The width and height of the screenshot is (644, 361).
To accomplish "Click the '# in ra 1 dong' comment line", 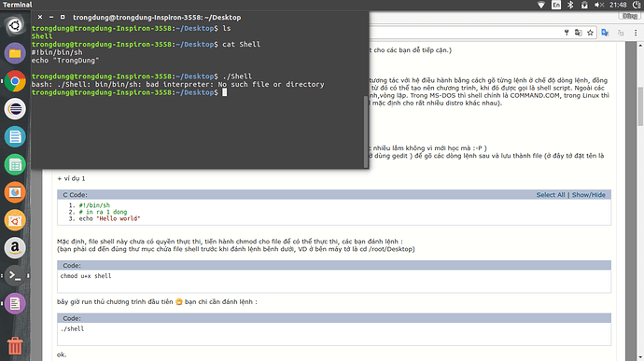I will (103, 212).
